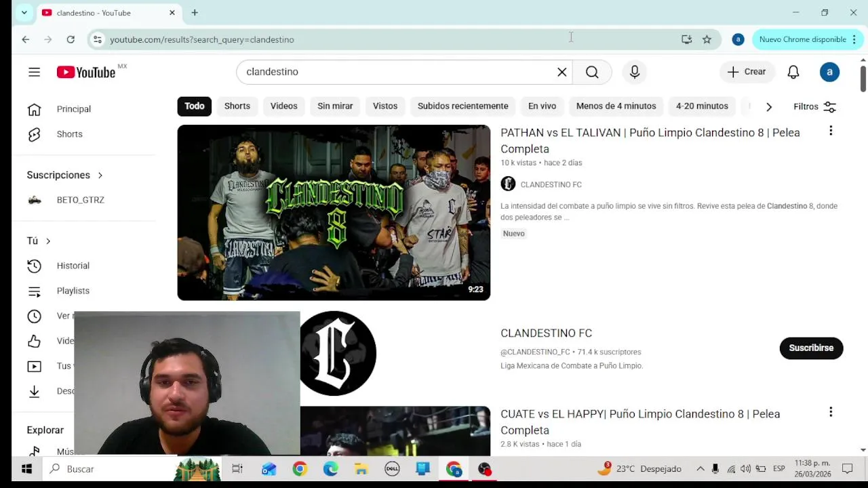This screenshot has height=488, width=868.
Task: Open options menu for PATHAN vs EL TALIVAN video
Action: pyautogui.click(x=831, y=131)
